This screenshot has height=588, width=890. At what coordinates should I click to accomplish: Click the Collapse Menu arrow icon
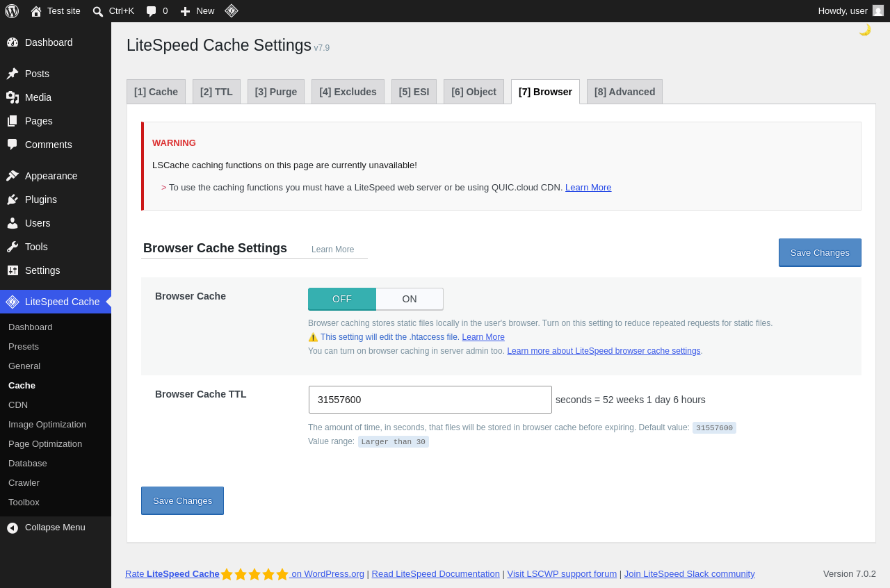[x=13, y=528]
